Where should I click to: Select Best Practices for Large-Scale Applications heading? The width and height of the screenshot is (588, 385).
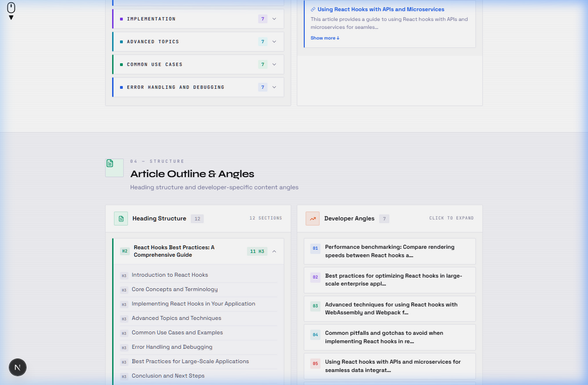pyautogui.click(x=190, y=362)
